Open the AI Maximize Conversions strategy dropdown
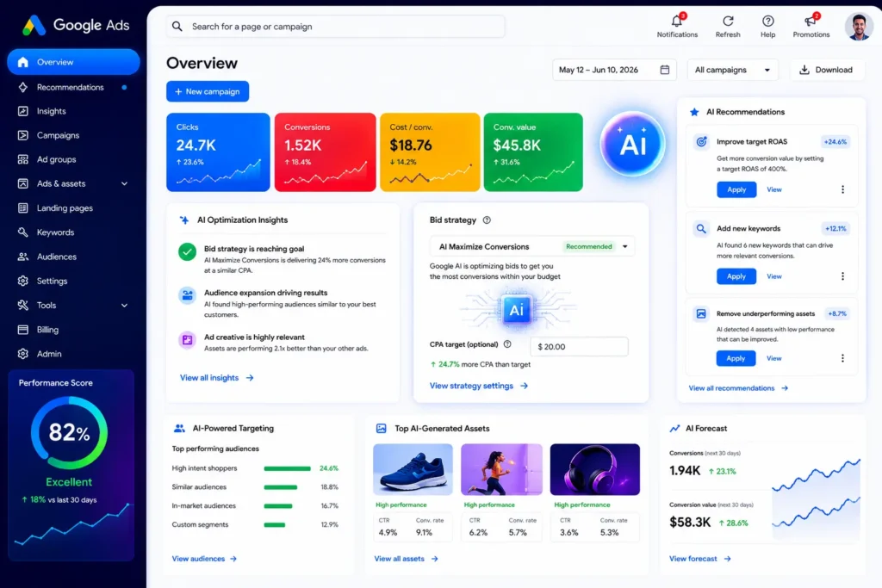Image resolution: width=882 pixels, height=588 pixels. click(x=531, y=246)
